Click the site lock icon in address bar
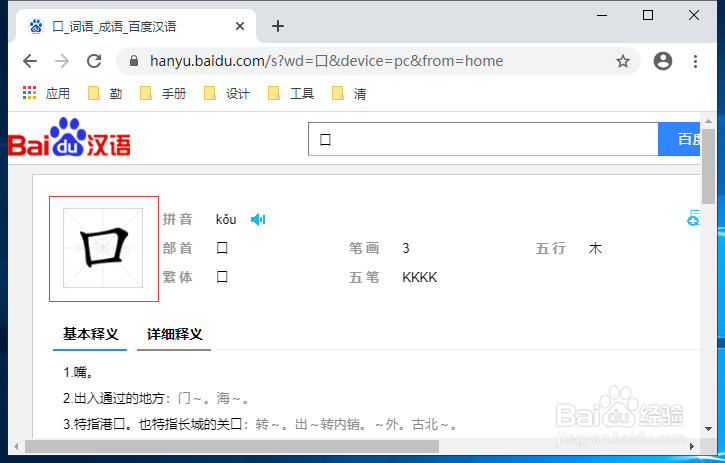The width and height of the screenshot is (725, 463). pos(134,61)
